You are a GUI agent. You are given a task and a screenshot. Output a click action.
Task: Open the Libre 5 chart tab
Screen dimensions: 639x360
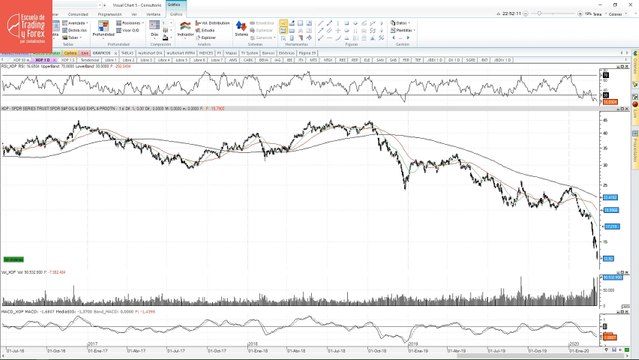pos(181,60)
